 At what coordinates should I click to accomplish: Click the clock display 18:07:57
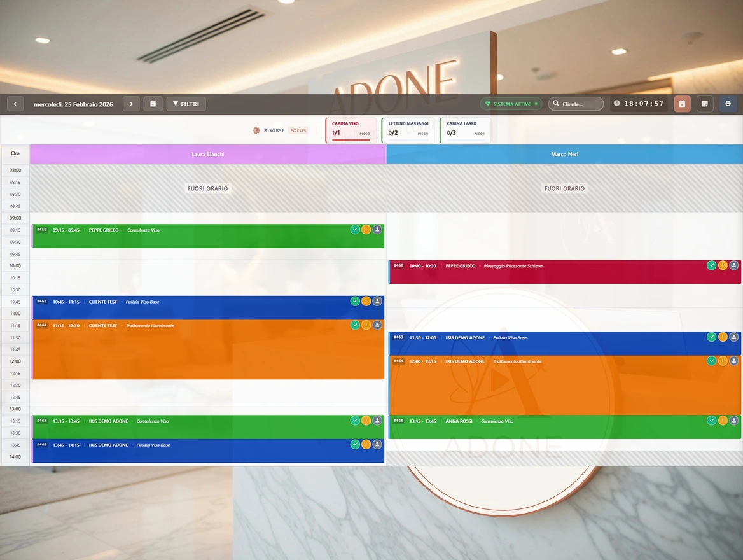[x=639, y=103]
